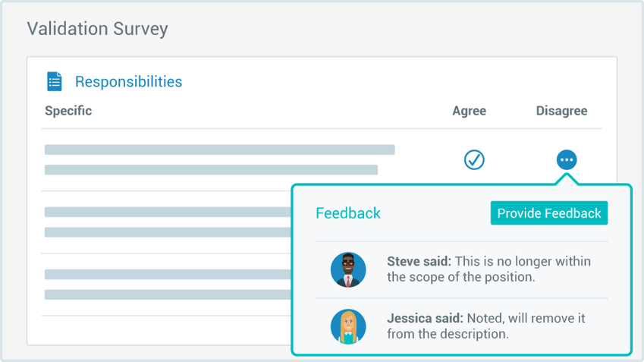644x362 pixels.
Task: Click the Feedback popup heading
Action: (348, 213)
